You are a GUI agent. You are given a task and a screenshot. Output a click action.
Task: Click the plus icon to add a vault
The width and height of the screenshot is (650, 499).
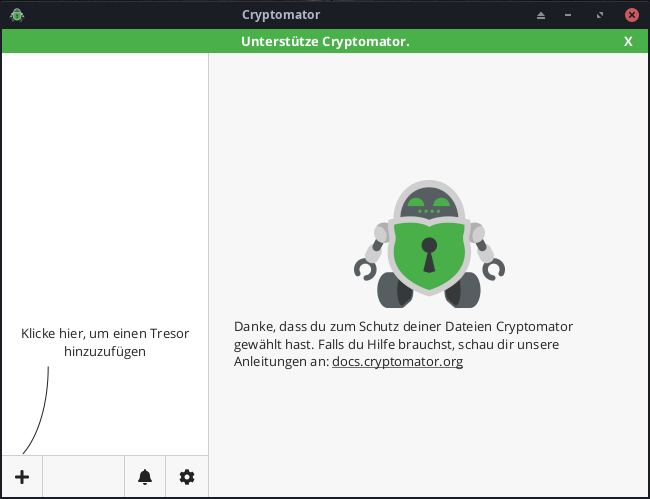pyautogui.click(x=22, y=477)
